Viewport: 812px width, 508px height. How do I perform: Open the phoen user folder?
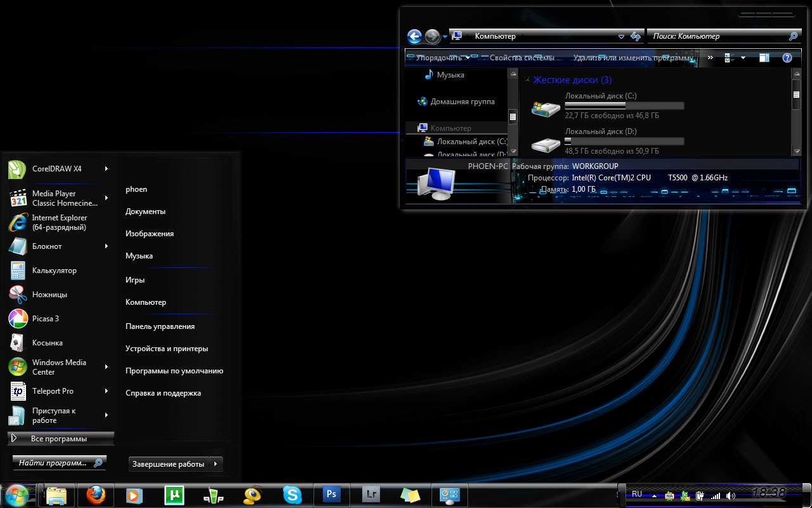point(136,189)
